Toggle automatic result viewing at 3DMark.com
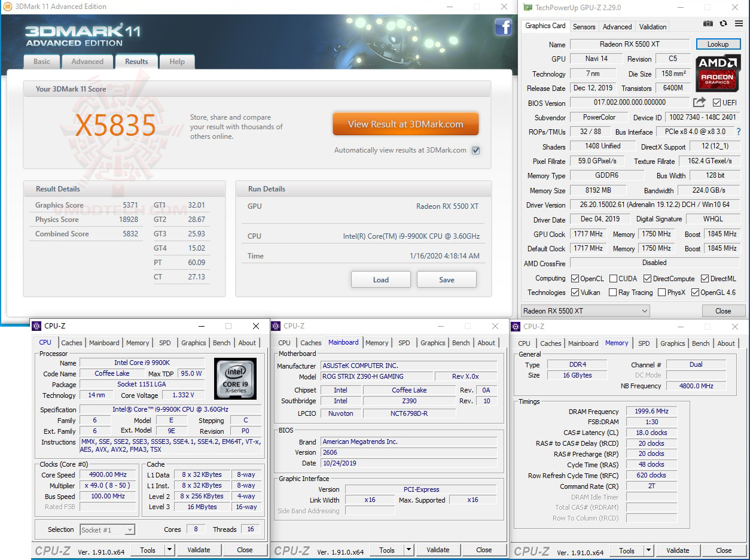The height and width of the screenshot is (560, 750). click(475, 150)
